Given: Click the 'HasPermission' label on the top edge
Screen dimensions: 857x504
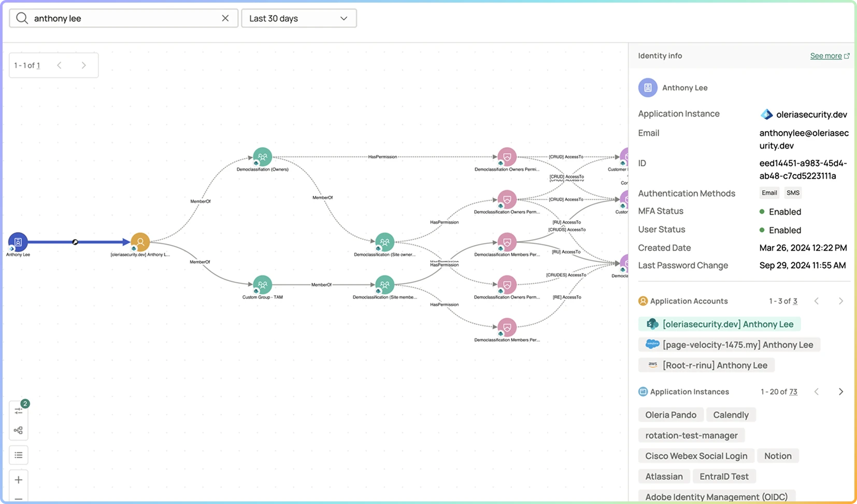Looking at the screenshot, I should [x=382, y=156].
